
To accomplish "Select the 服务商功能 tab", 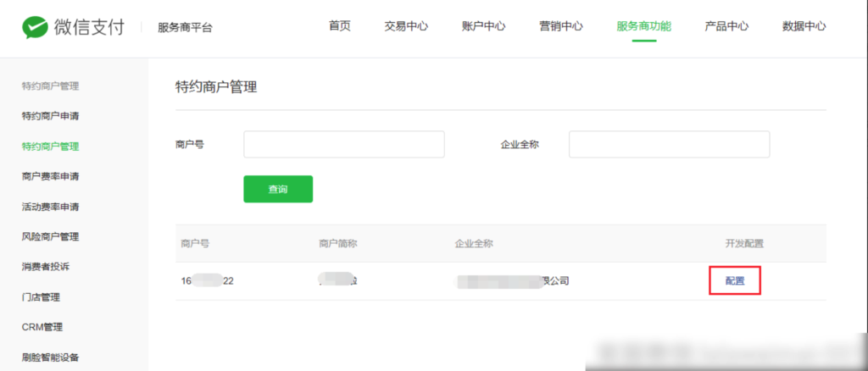I will pyautogui.click(x=643, y=26).
